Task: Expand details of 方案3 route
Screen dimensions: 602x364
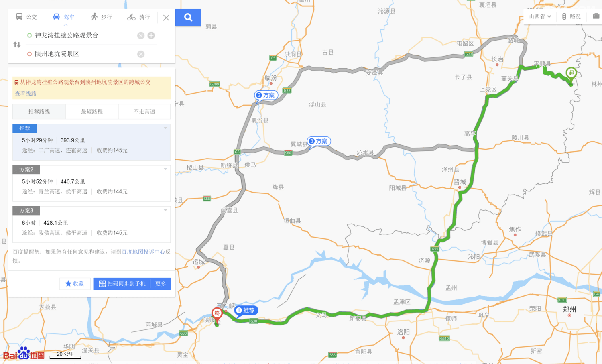Action: [x=165, y=210]
